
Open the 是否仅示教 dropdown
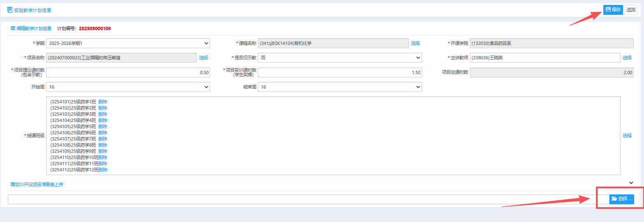click(340, 58)
